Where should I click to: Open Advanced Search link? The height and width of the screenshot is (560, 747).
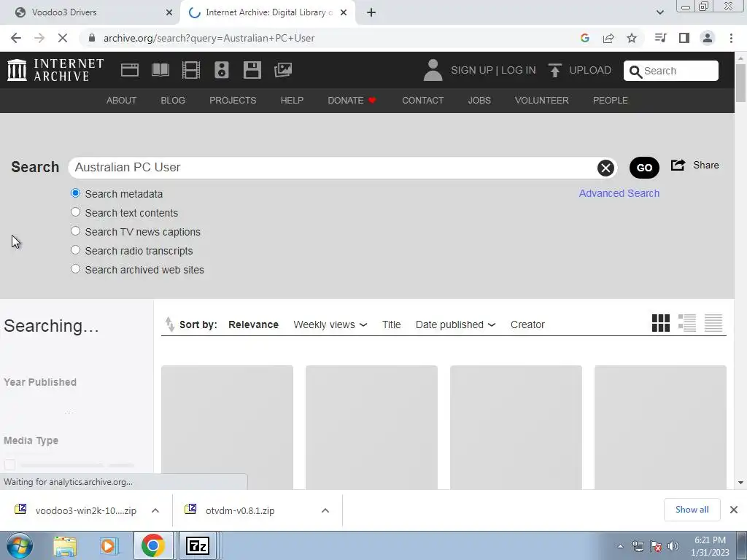(619, 193)
